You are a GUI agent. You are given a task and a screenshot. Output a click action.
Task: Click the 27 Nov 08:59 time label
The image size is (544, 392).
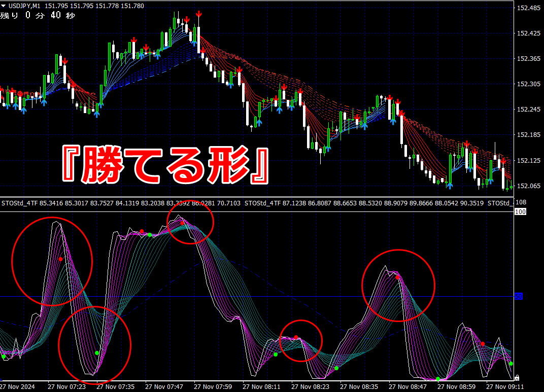point(456,386)
